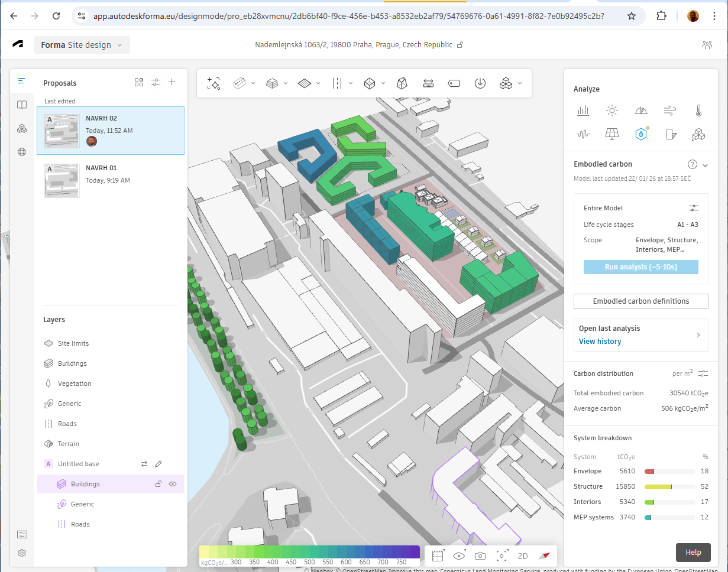Open the NAVRH 01 proposal thumbnail
728x572 pixels.
tap(62, 180)
